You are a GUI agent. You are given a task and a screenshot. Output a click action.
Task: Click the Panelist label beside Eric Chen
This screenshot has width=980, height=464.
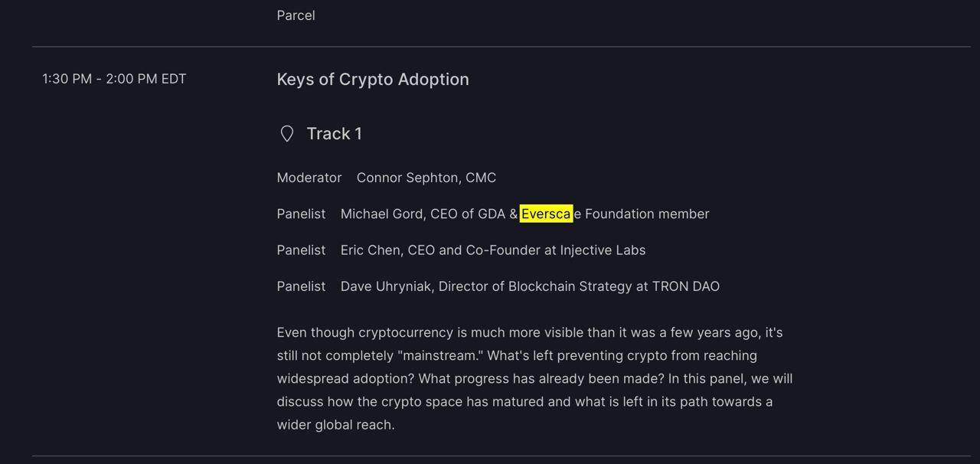click(301, 250)
